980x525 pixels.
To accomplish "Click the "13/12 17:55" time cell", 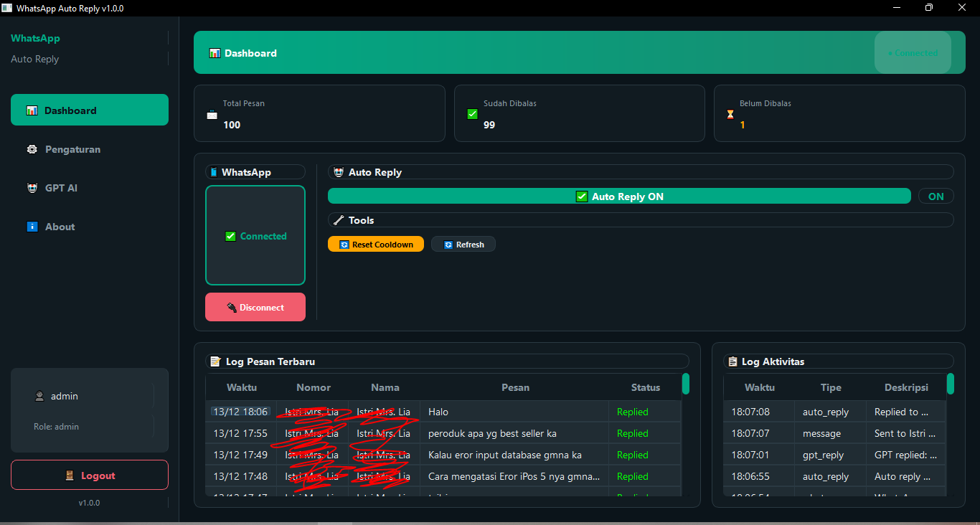I will click(241, 433).
